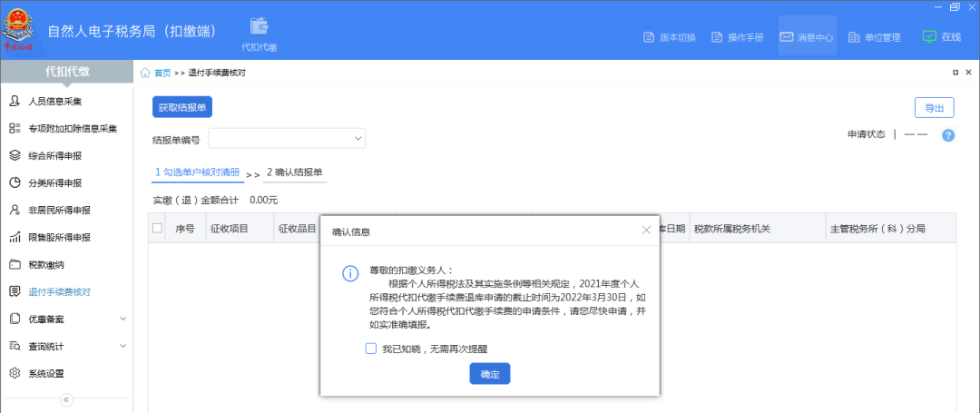Click the 获取结报单 button
Viewport: 980px width, 413px height.
[182, 107]
